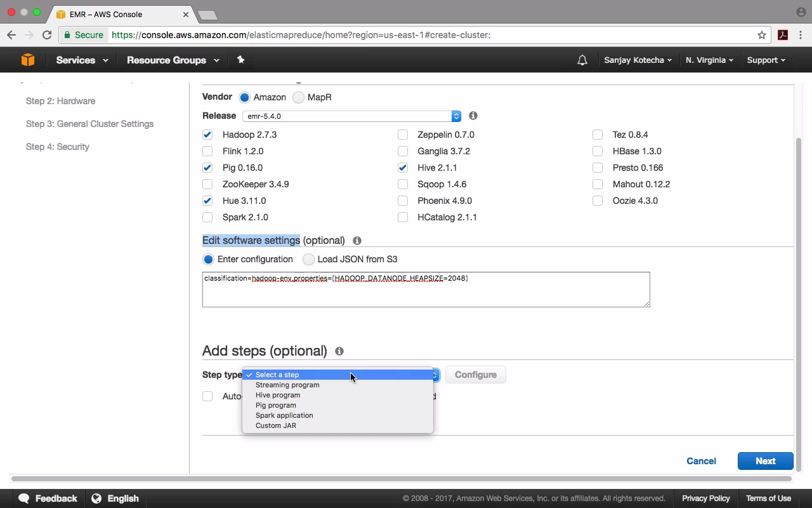Check the HBase 1.3.0 checkbox
812x508 pixels.
coord(598,151)
